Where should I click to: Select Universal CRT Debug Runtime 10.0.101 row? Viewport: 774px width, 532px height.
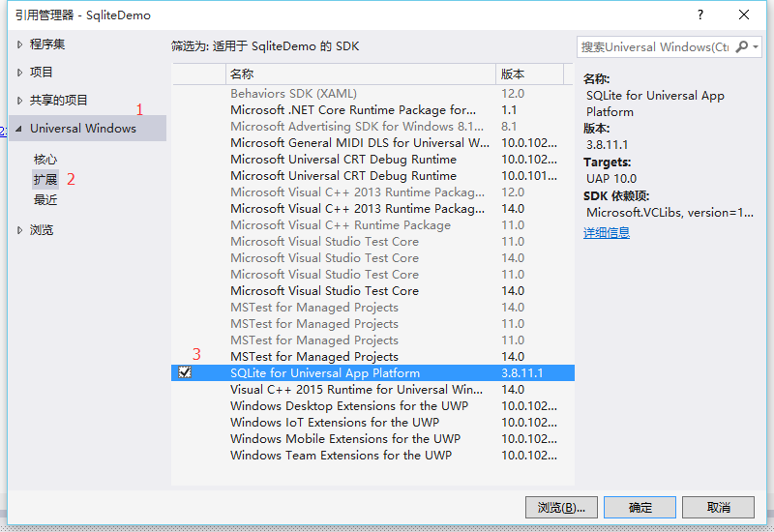coord(372,176)
